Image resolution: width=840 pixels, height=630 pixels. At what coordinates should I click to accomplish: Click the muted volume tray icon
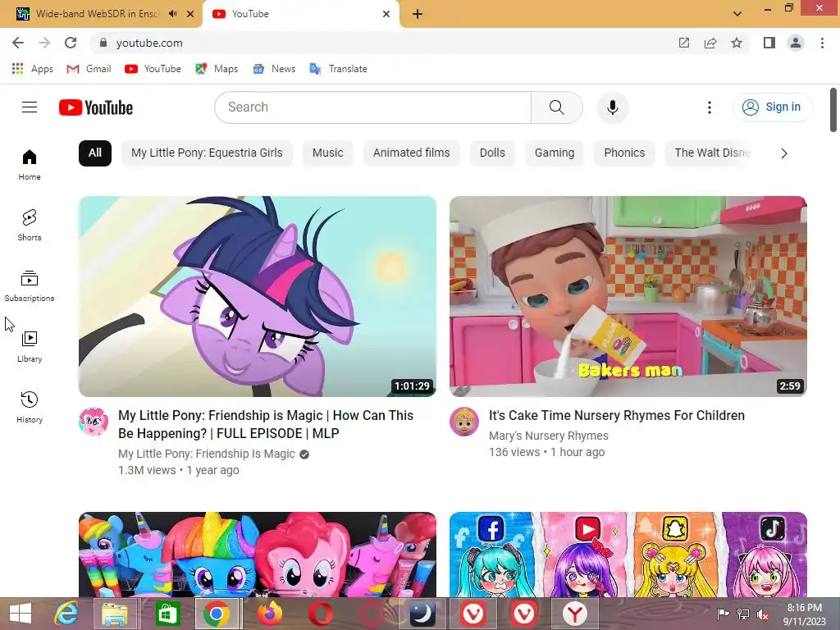pyautogui.click(x=762, y=614)
